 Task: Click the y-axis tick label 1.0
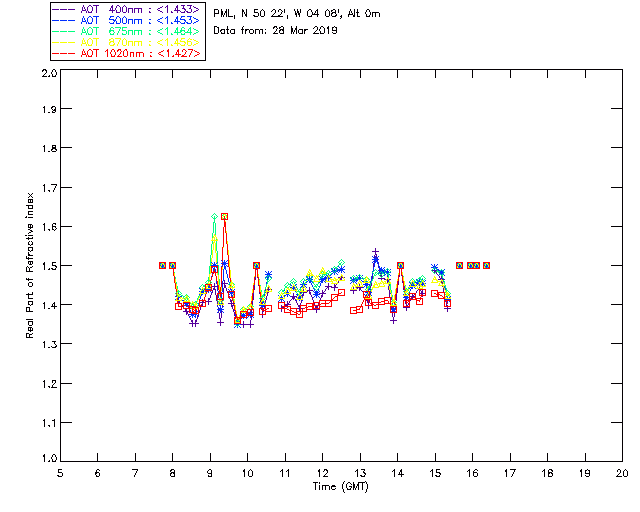49,458
